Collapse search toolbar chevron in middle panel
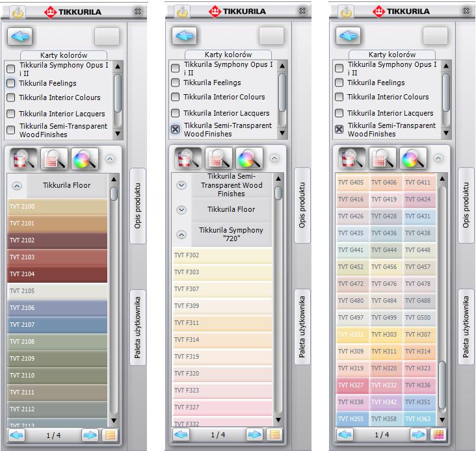This screenshot has width=476, height=451. point(274,158)
